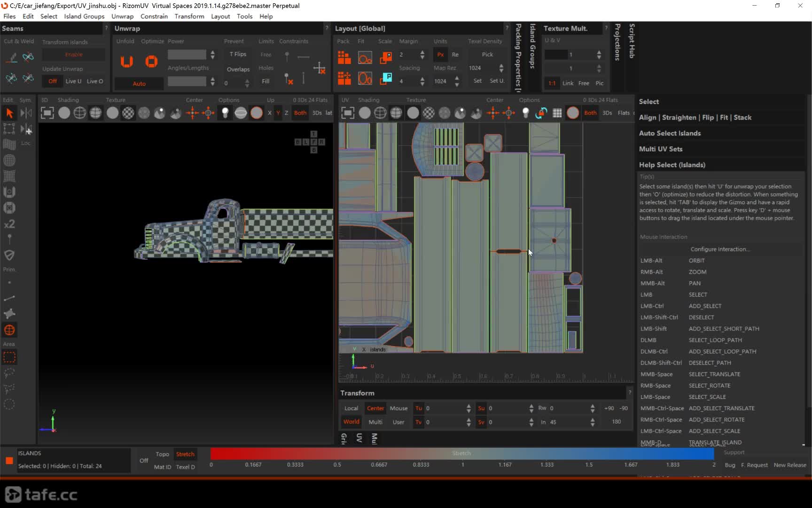812x508 pixels.
Task: Click the cyan 'P' scale icon
Action: pos(386,78)
